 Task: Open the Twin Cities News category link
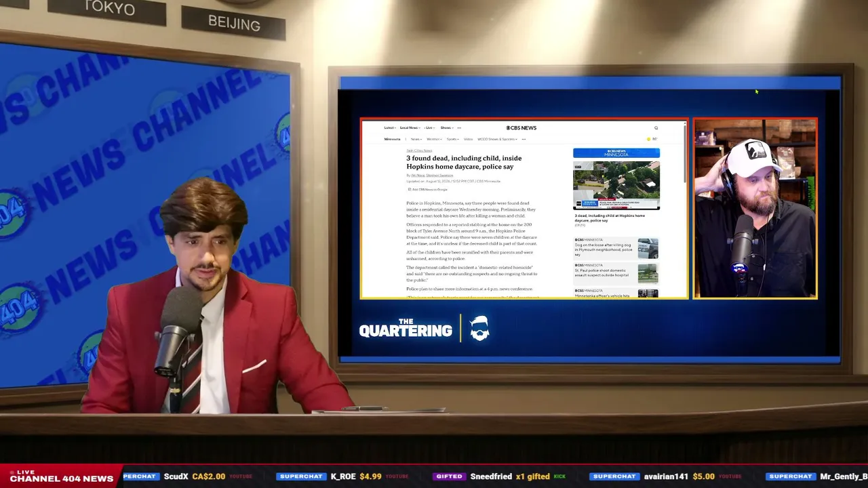419,150
